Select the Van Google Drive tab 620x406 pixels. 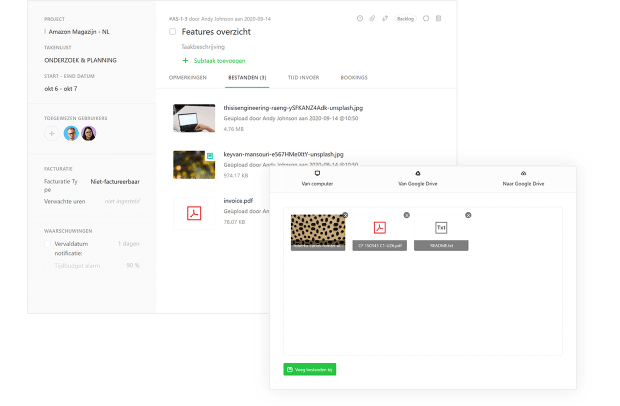(418, 179)
